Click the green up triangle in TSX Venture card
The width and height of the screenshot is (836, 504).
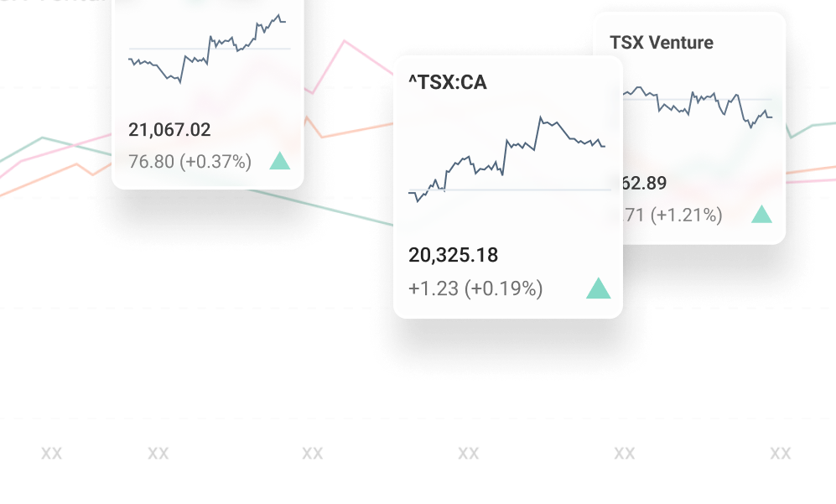pyautogui.click(x=761, y=215)
